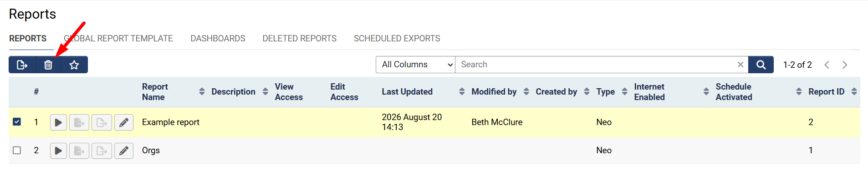Run the Orgs report play button

(x=58, y=151)
